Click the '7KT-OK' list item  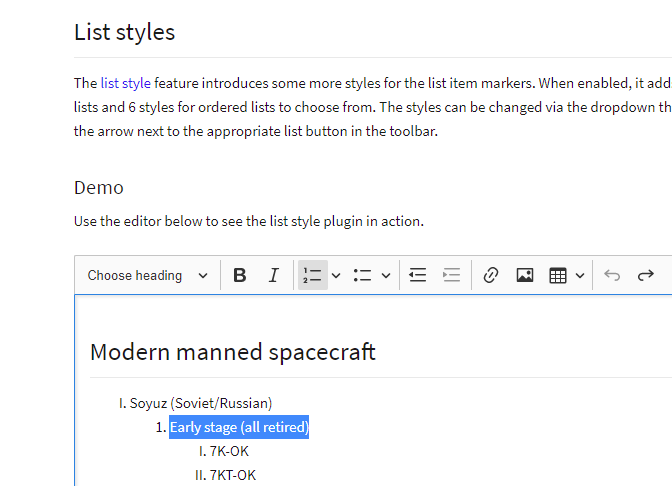(x=233, y=475)
